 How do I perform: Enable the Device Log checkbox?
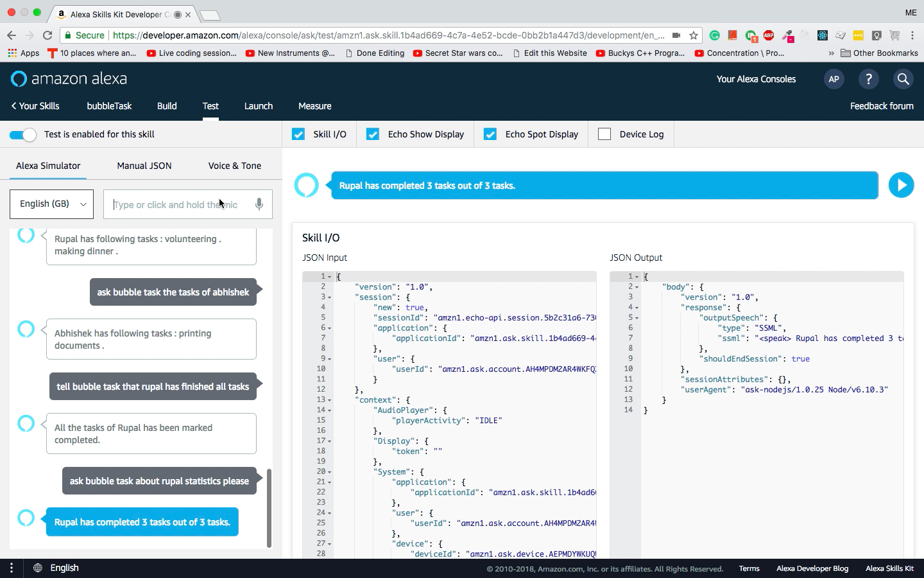point(604,134)
